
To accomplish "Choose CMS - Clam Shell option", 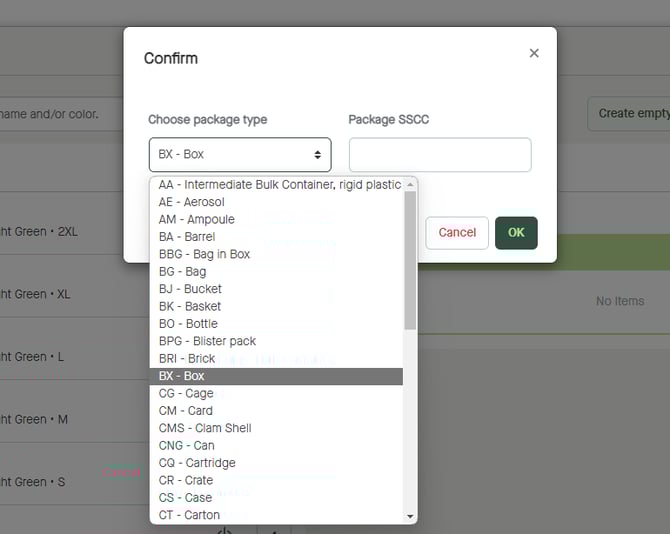I will pyautogui.click(x=205, y=428).
